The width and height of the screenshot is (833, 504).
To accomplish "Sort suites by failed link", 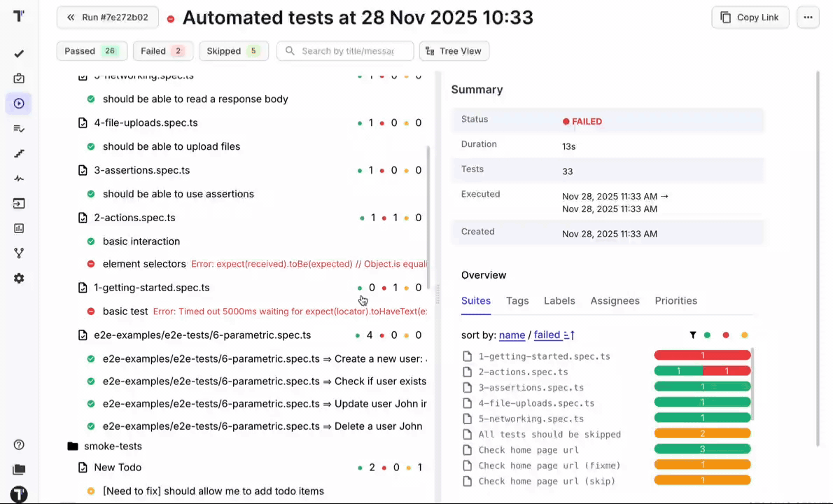I will tap(547, 335).
